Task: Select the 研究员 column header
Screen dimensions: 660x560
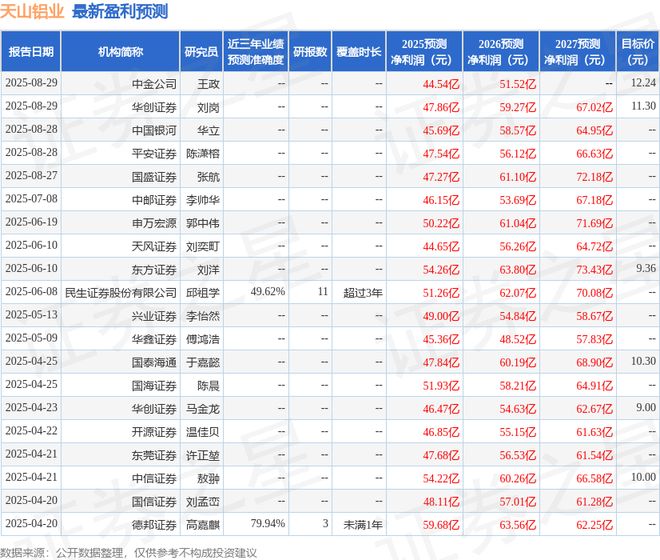Action: tap(201, 51)
